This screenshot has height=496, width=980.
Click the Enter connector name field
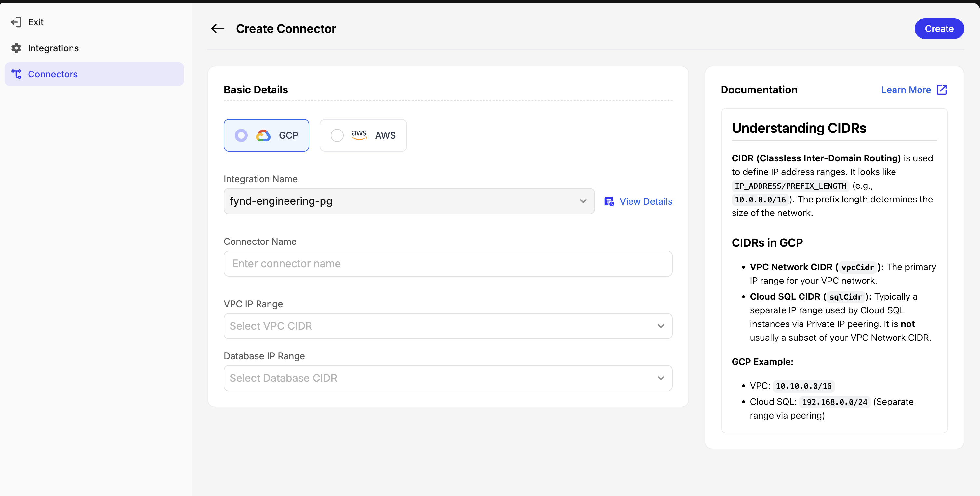[448, 263]
